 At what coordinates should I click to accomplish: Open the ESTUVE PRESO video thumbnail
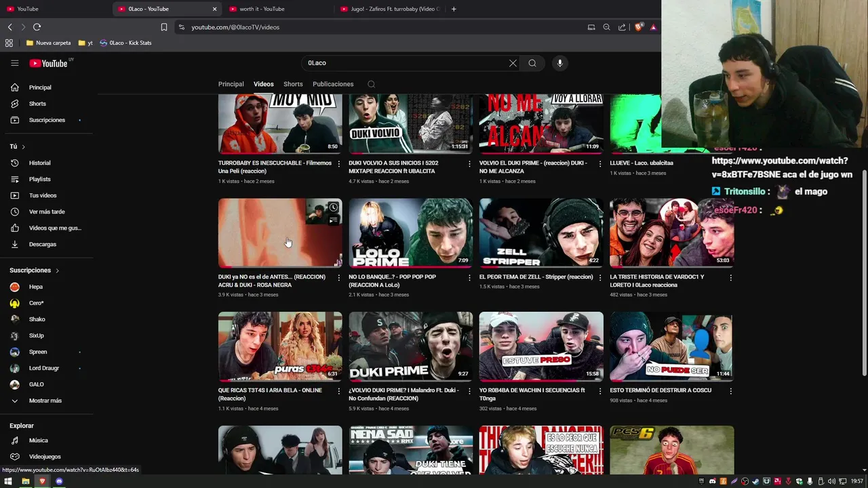point(541,346)
